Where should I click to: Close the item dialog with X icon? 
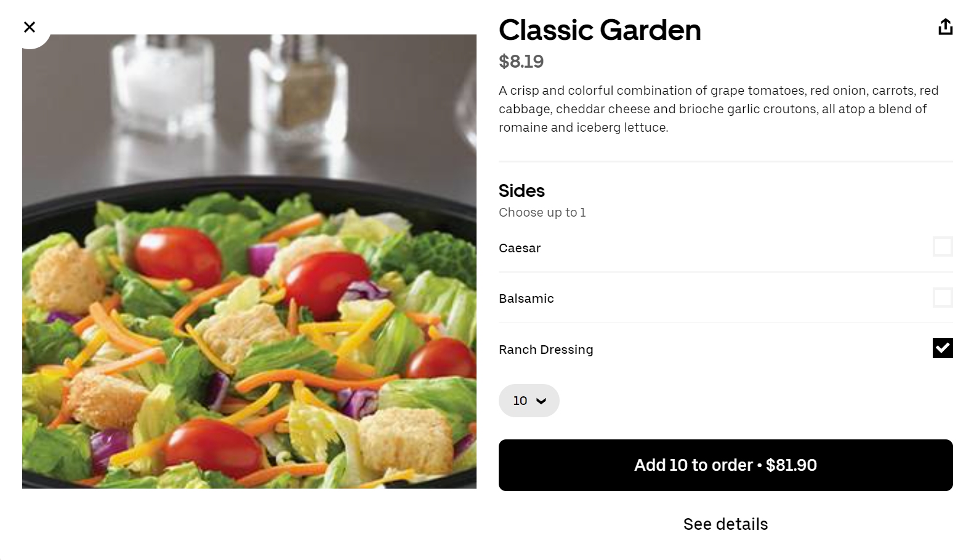pyautogui.click(x=29, y=27)
